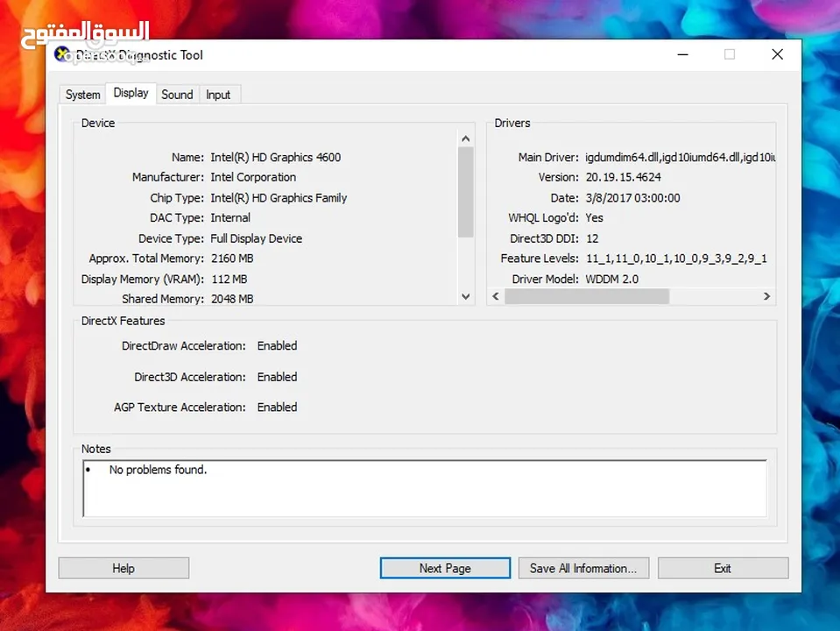Click the "112 MB" VRAM value
The image size is (840, 631).
229,280
